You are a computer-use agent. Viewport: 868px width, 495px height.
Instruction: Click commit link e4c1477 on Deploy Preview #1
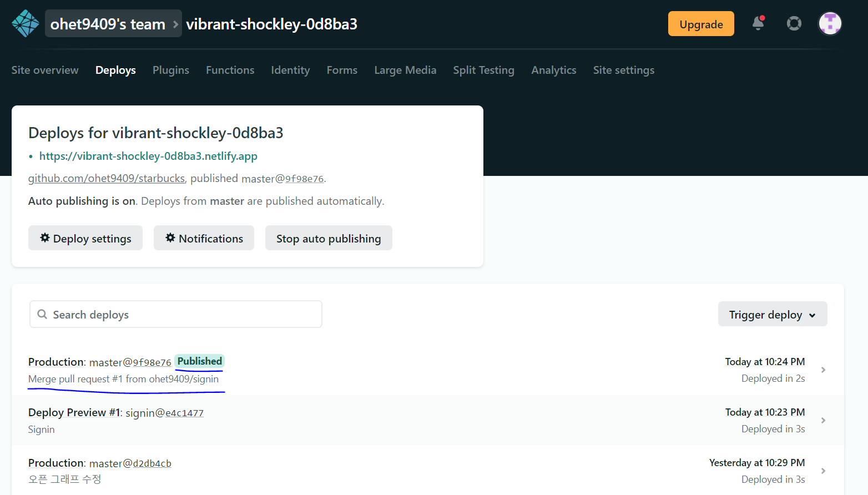click(x=184, y=413)
